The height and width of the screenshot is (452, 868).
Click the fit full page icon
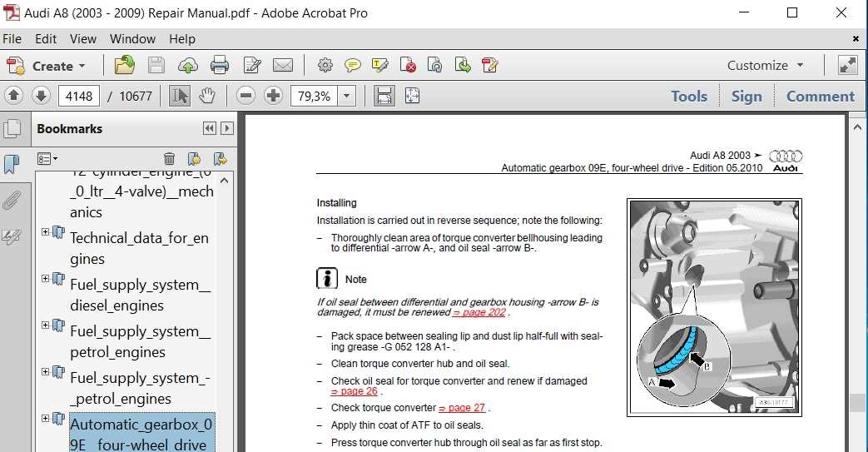[x=413, y=96]
